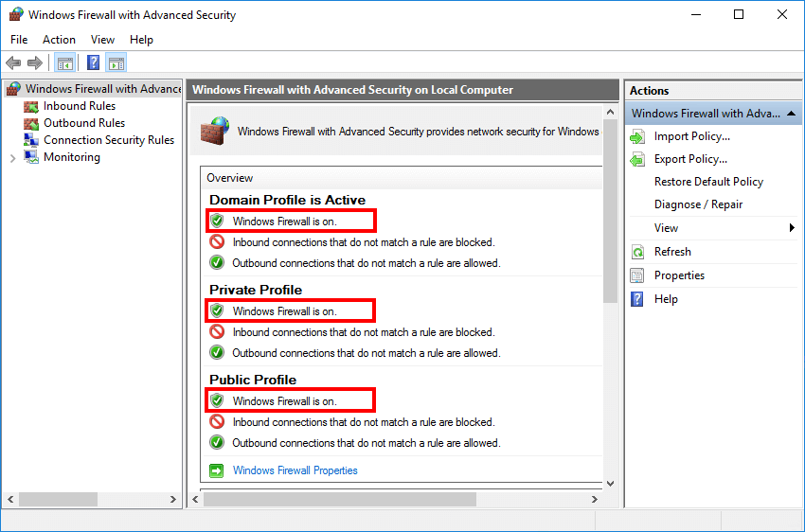Click the Domain Profile firewall-on shield icon
The width and height of the screenshot is (805, 532).
(217, 222)
